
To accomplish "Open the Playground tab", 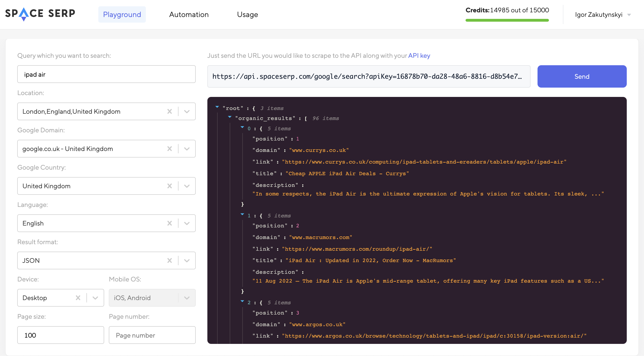I will (122, 14).
